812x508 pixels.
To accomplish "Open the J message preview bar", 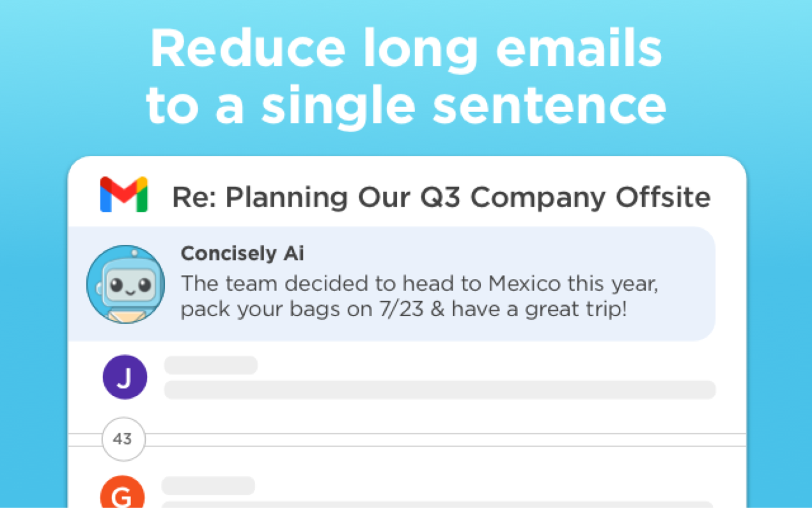I will [439, 390].
